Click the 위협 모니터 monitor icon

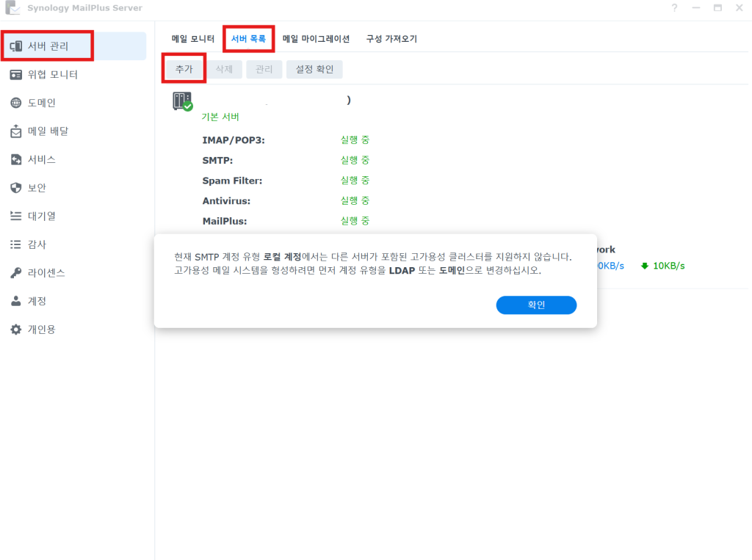coord(16,74)
